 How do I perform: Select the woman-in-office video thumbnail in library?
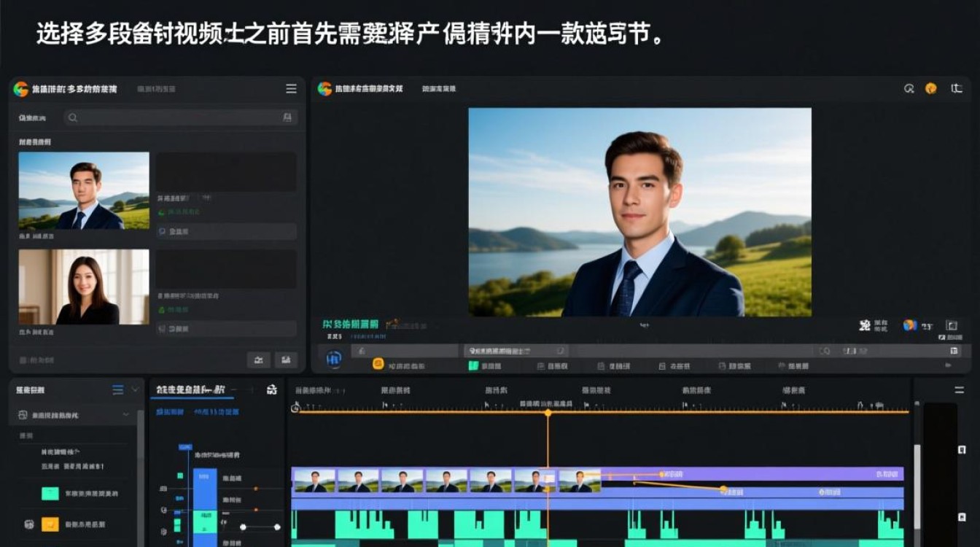[84, 287]
